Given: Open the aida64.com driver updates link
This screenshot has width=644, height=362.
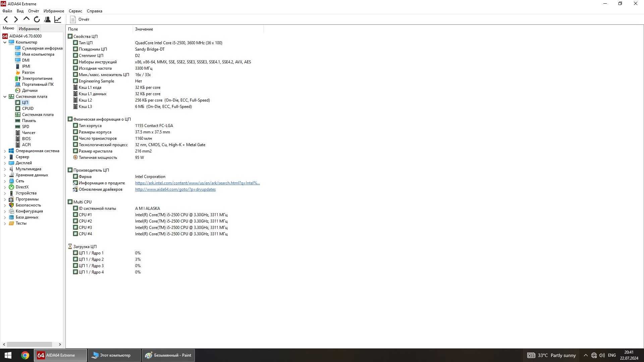Looking at the screenshot, I should [175, 189].
